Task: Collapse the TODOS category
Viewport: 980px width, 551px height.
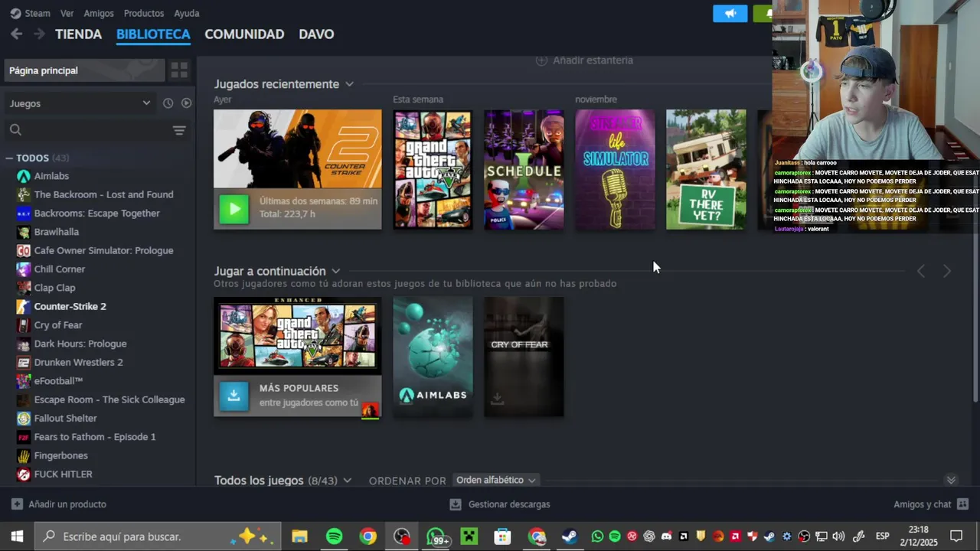Action: coord(9,158)
